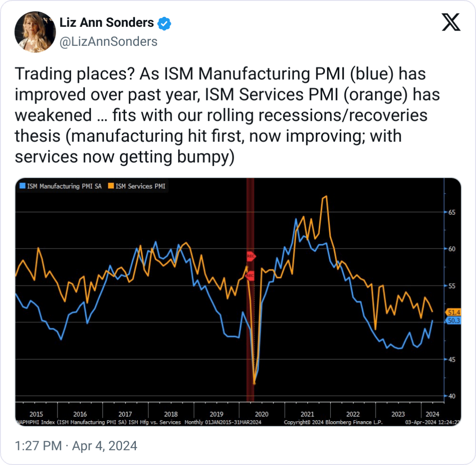Click the 2024 label on time axis
The width and height of the screenshot is (476, 465).
click(x=432, y=414)
